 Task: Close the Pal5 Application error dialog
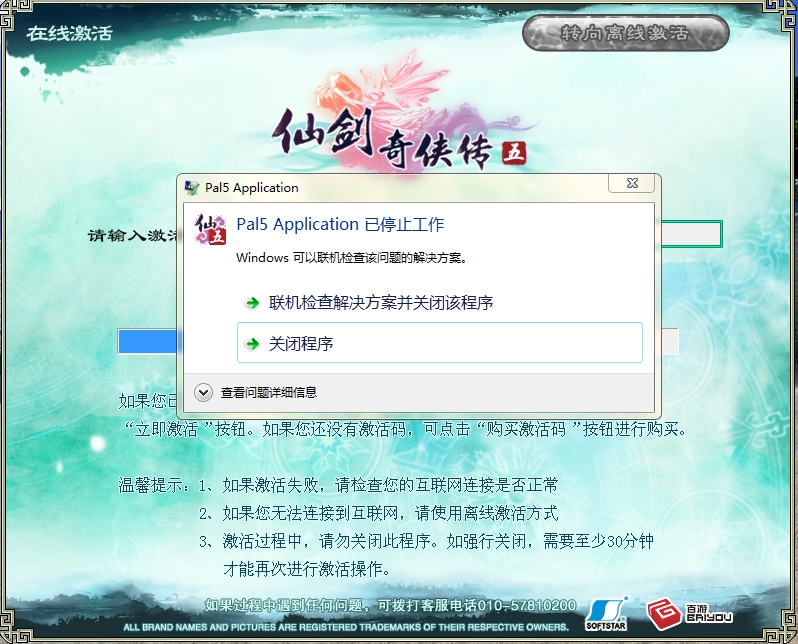632,184
